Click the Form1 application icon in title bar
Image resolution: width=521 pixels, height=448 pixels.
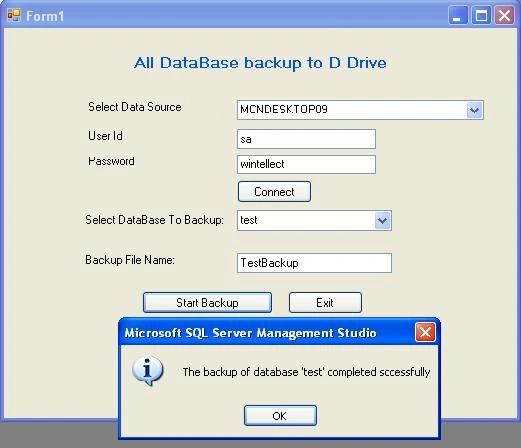(x=14, y=15)
